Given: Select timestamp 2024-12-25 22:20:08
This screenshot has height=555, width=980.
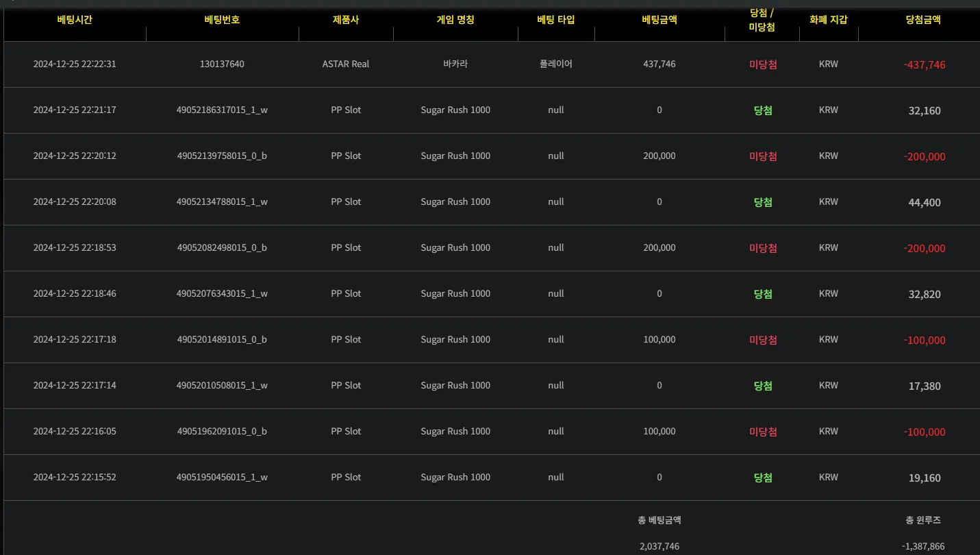Looking at the screenshot, I should tap(75, 201).
